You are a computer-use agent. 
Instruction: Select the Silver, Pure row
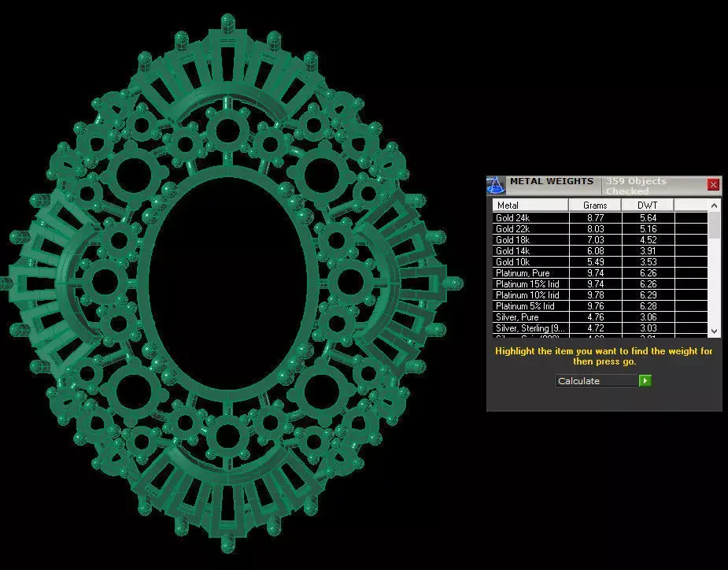(600, 316)
